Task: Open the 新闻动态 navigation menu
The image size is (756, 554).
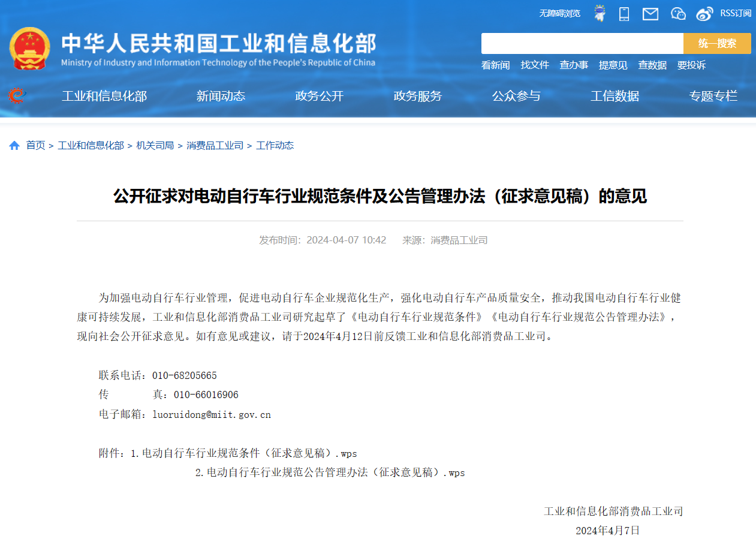Action: (221, 96)
